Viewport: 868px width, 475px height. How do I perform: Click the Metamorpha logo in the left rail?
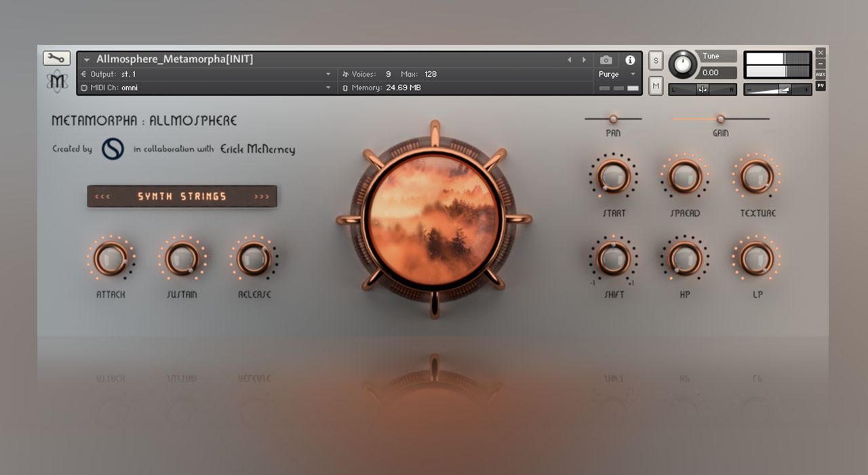(x=57, y=81)
